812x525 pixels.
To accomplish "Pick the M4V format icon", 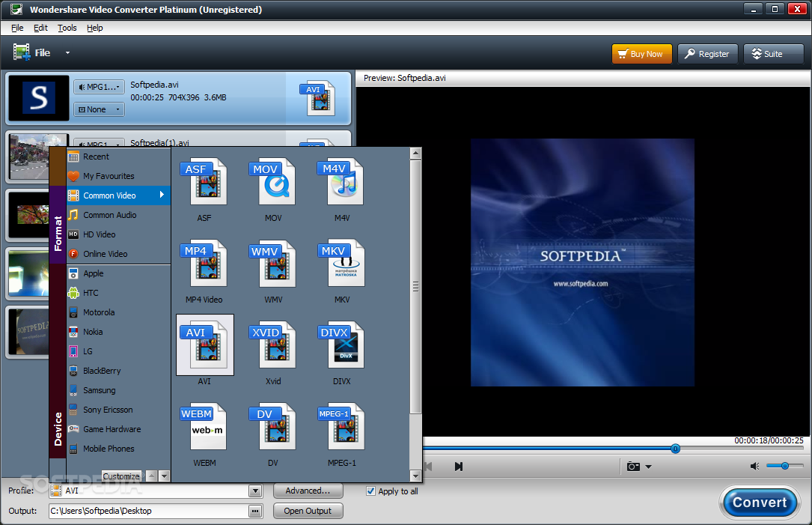I will [342, 183].
